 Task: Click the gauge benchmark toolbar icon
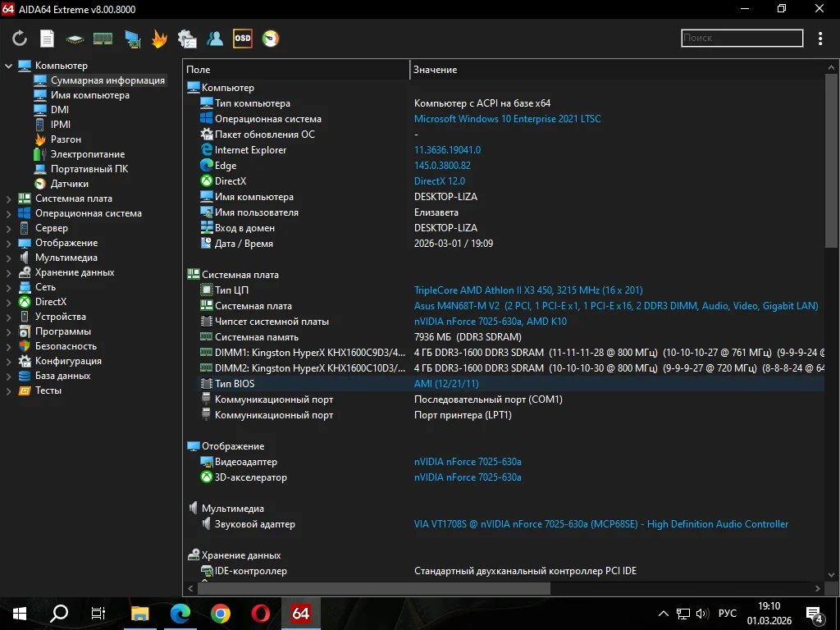(x=270, y=39)
